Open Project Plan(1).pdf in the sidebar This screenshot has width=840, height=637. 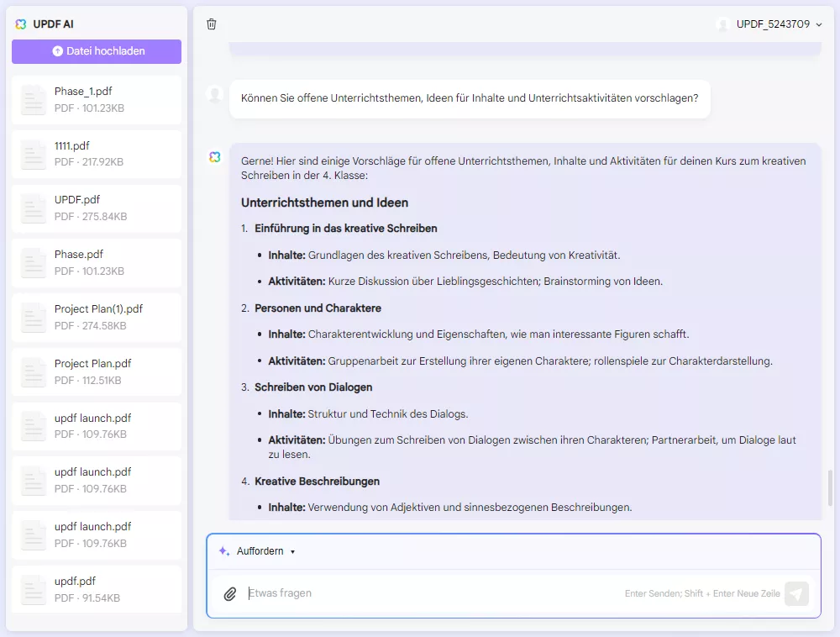[x=96, y=316]
